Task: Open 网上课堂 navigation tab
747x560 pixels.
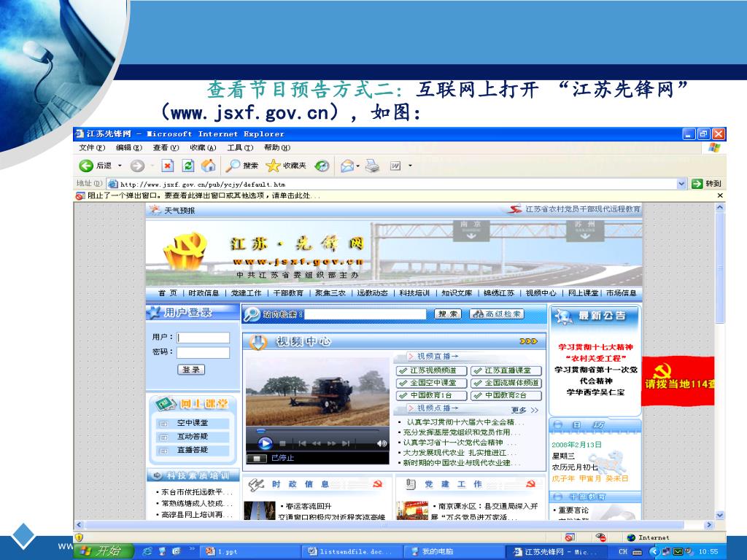Action: (583, 293)
